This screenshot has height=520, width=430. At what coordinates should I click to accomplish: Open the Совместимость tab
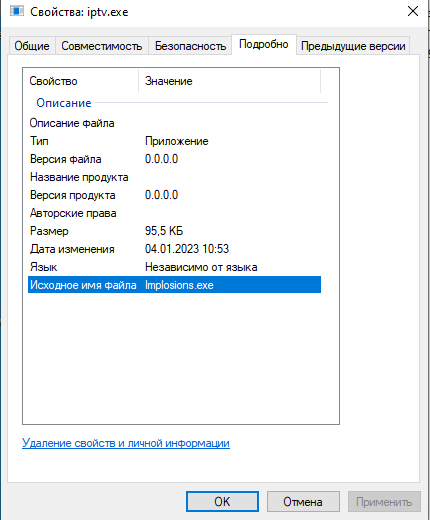click(102, 46)
